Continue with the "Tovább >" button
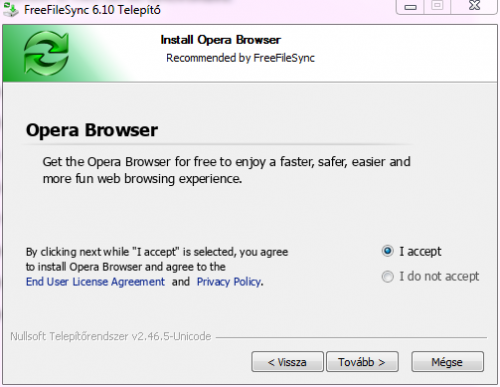Viewport: 500px width, 387px height. pyautogui.click(x=362, y=362)
